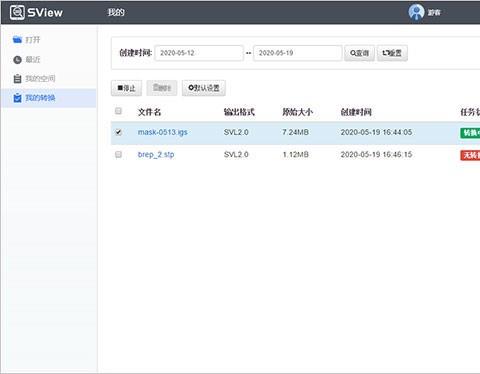
Task: Open the 我的 top menu
Action: 116,13
